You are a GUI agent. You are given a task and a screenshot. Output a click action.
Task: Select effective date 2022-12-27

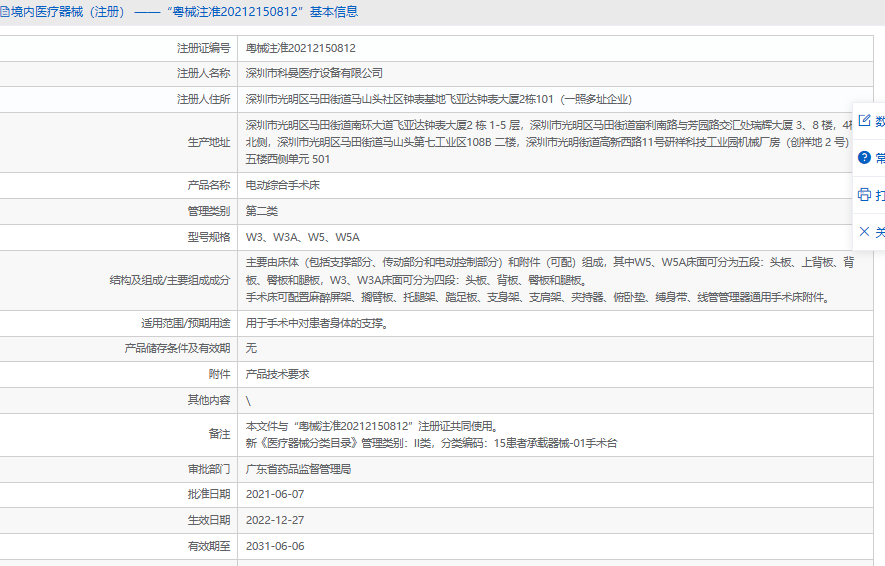275,520
